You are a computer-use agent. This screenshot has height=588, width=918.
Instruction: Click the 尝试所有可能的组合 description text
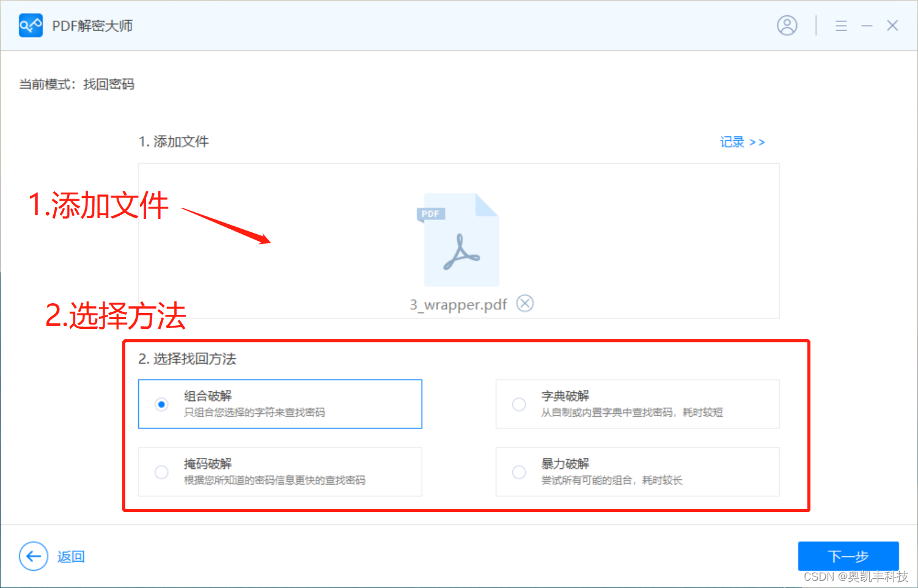(x=612, y=480)
